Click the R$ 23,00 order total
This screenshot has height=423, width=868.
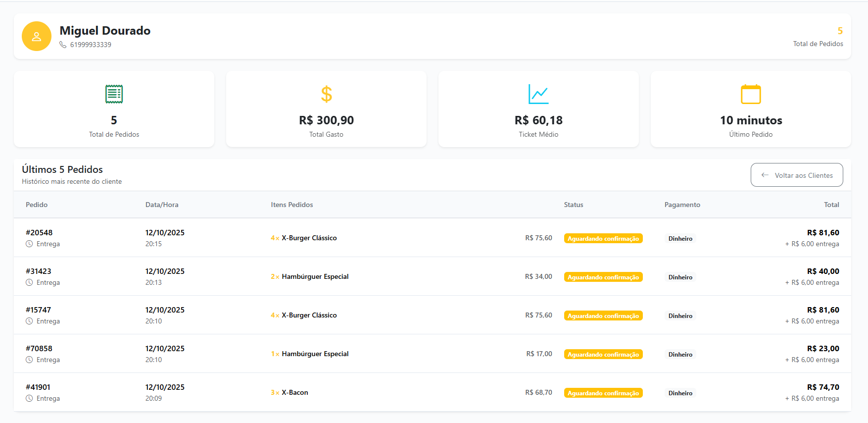coord(823,348)
